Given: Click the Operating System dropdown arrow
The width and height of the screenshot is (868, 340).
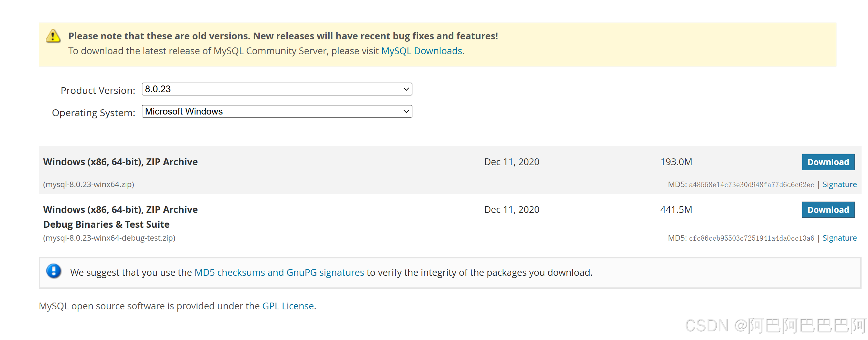Looking at the screenshot, I should [406, 111].
